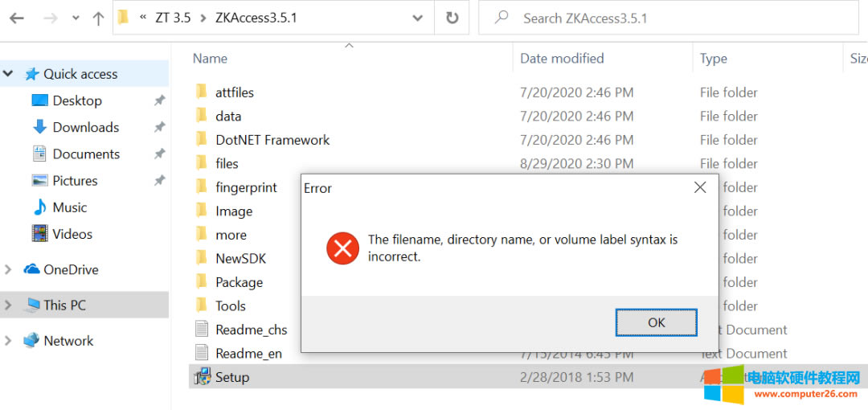Click the Up directory arrow
This screenshot has height=410, width=868.
[x=99, y=18]
